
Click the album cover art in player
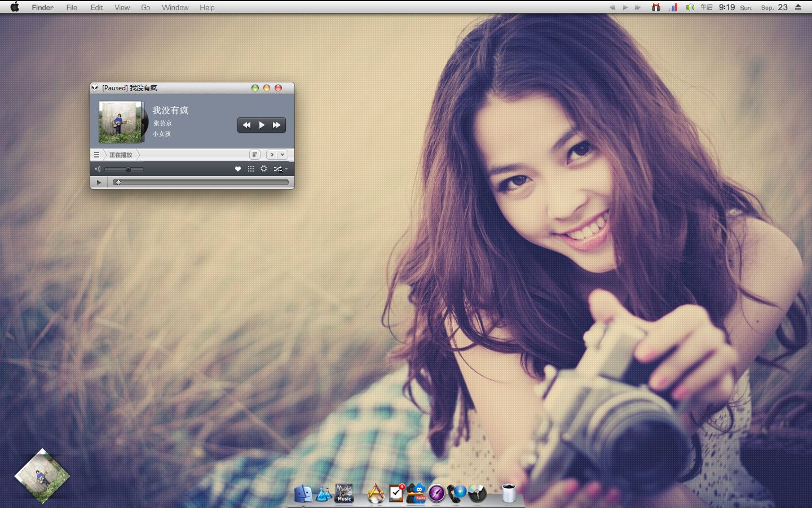point(120,122)
